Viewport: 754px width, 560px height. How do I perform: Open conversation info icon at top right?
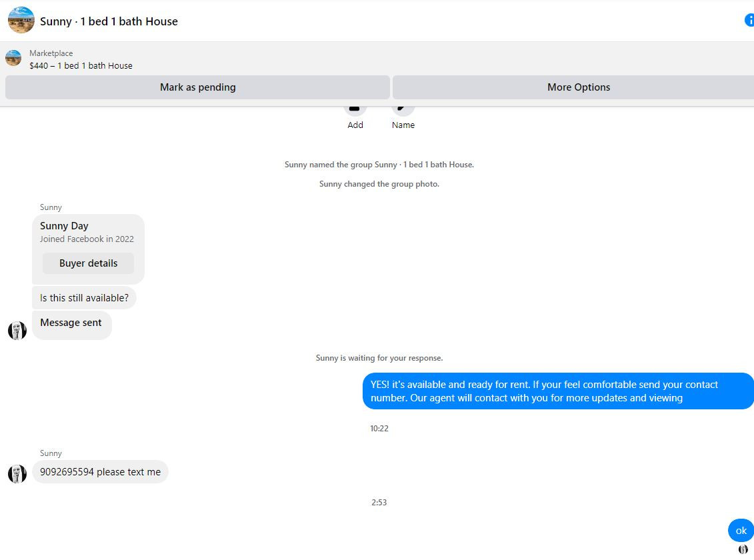pos(749,20)
